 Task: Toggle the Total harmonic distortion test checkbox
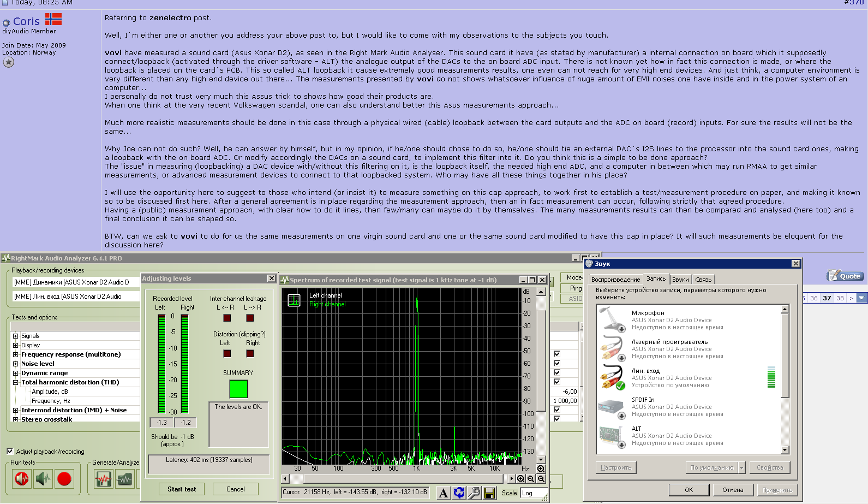(557, 382)
